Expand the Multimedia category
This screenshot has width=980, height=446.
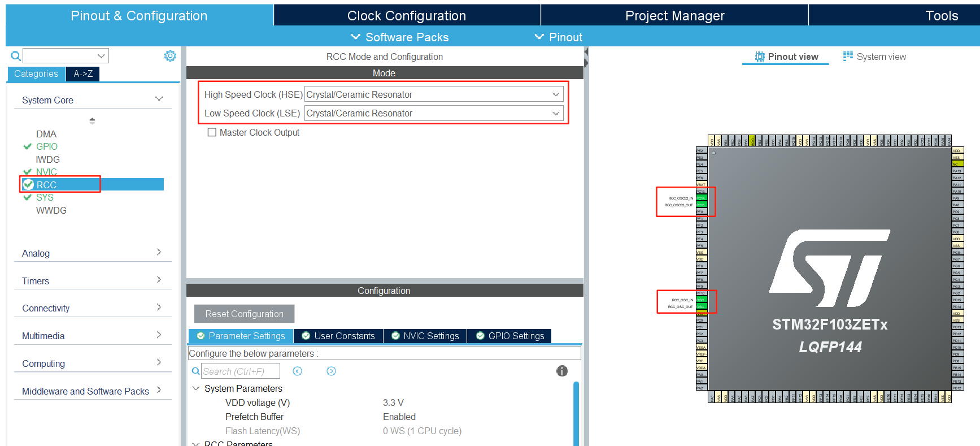(159, 335)
